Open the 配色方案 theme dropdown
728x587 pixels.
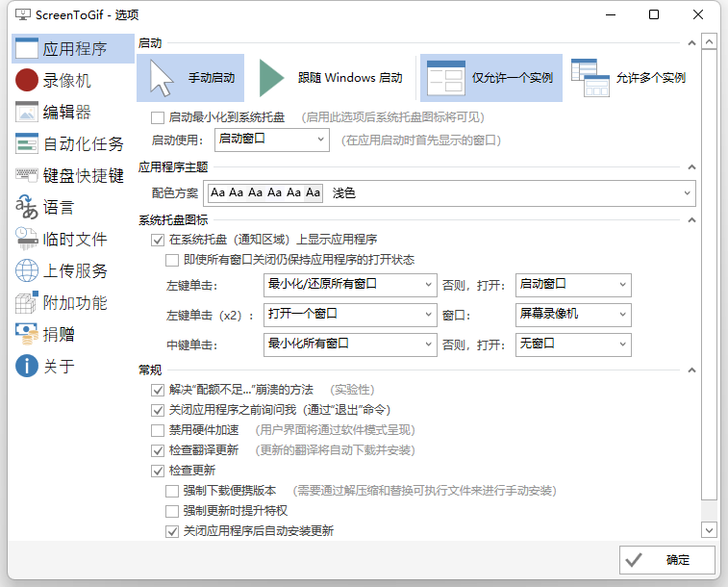click(449, 193)
